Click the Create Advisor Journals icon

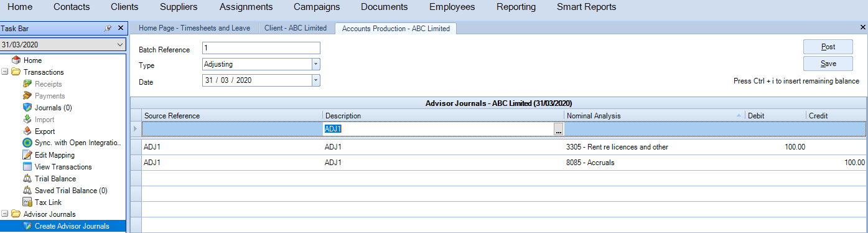click(27, 226)
